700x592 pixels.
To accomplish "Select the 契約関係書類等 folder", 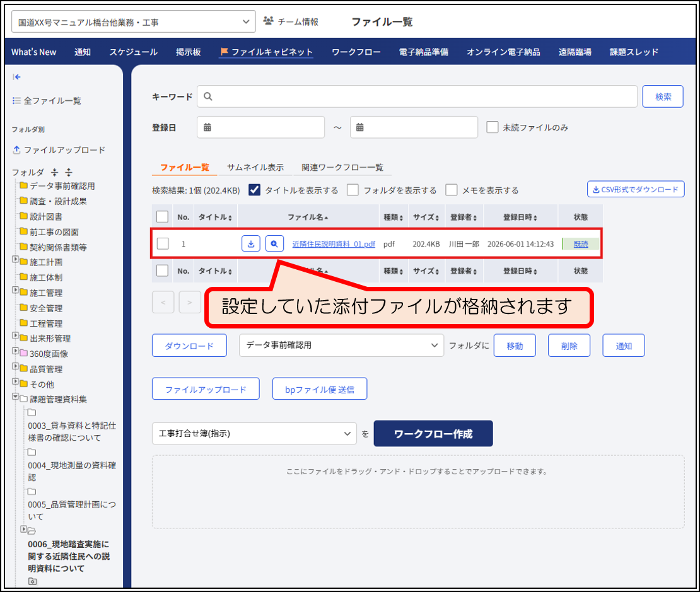I will click(58, 247).
